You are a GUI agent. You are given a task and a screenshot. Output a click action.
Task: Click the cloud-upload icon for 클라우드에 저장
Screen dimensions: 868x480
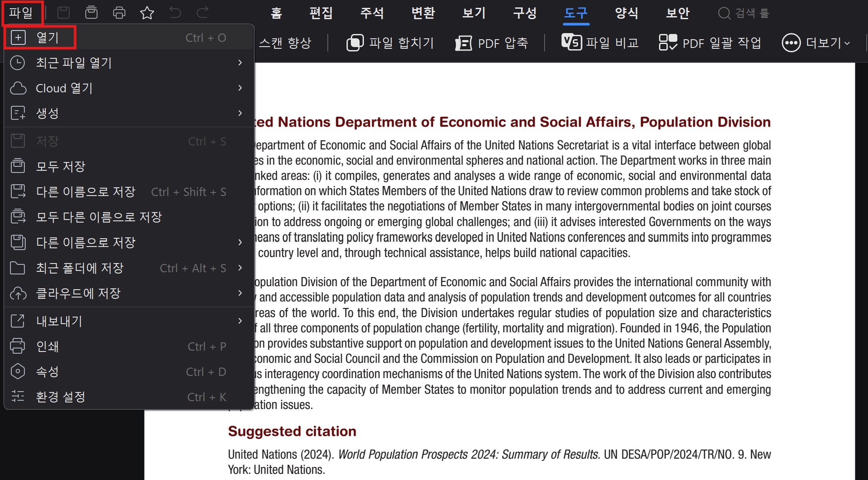tap(18, 294)
